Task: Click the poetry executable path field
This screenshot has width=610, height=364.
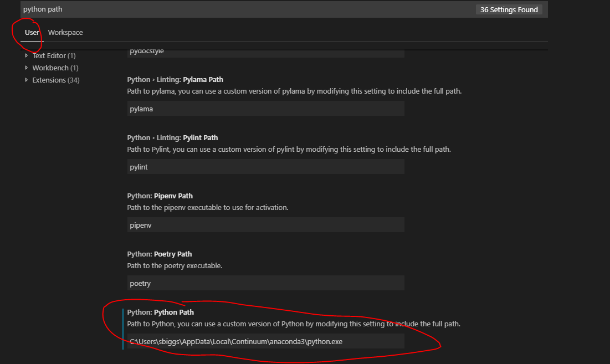Action: click(265, 283)
